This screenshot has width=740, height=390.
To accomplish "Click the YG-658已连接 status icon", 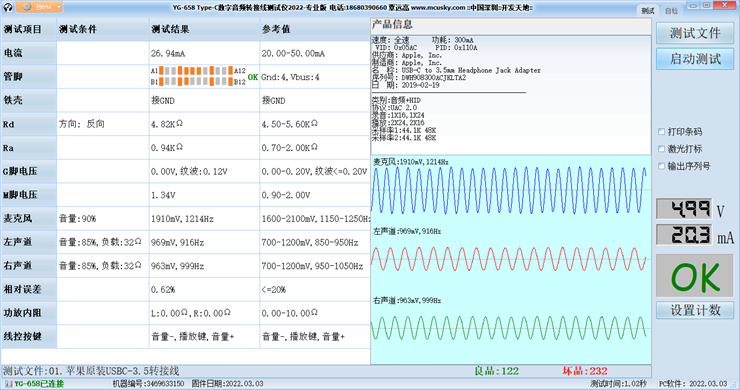I will (x=9, y=384).
